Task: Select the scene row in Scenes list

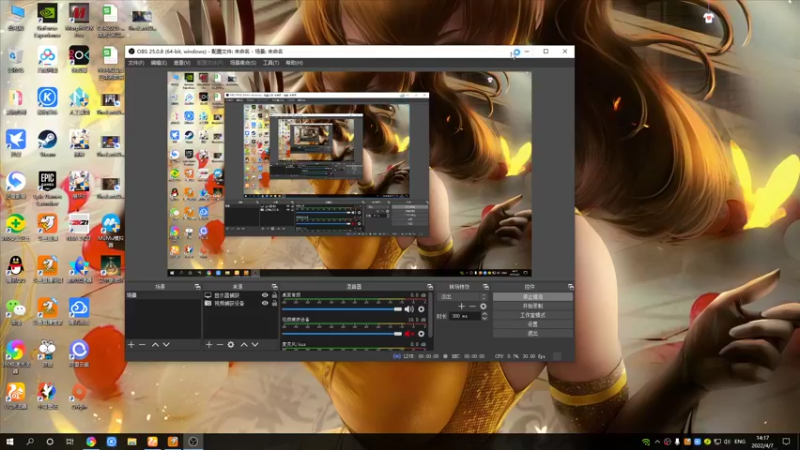Action: click(163, 295)
